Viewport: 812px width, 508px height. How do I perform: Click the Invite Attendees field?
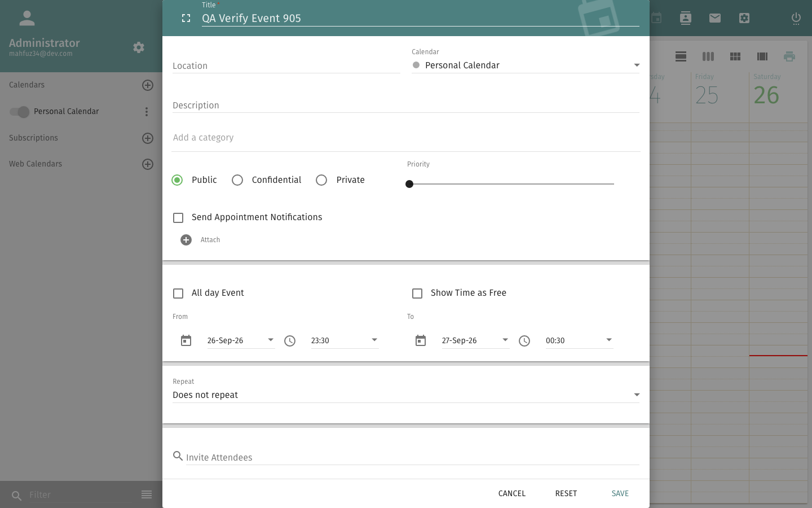413,457
